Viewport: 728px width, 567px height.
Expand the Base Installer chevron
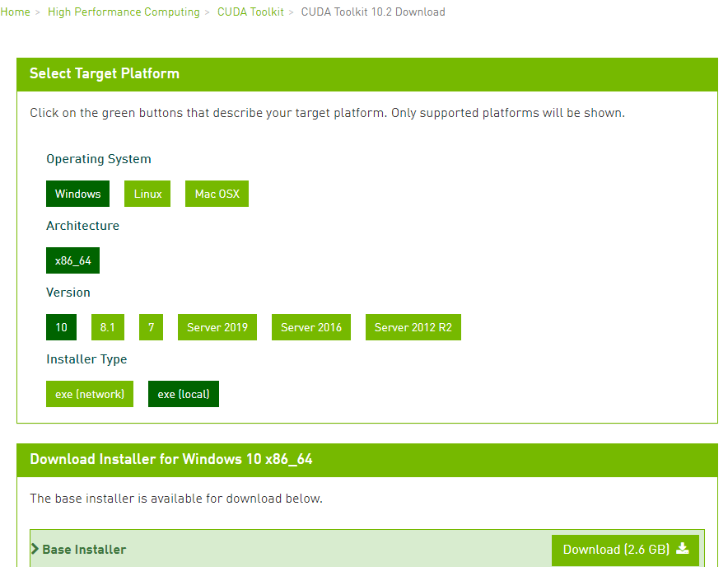pyautogui.click(x=35, y=550)
